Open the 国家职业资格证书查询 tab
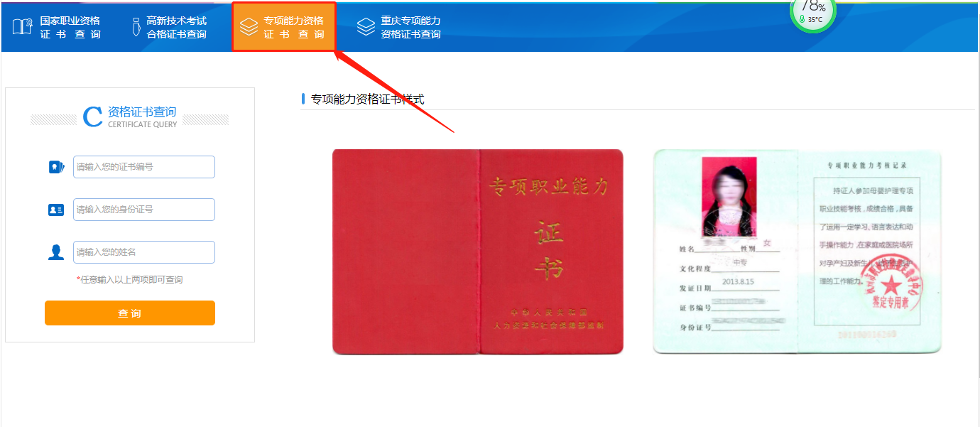Screen dimensions: 980x427 58,27
